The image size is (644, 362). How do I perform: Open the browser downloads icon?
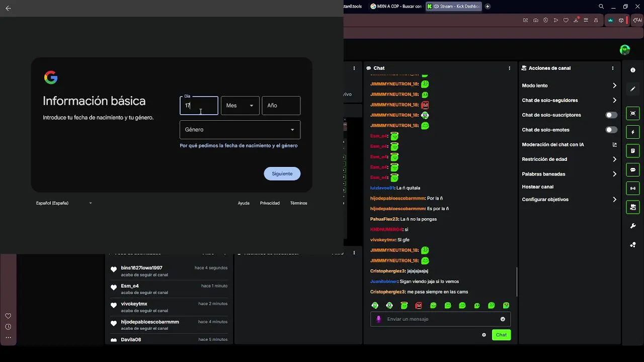(x=577, y=20)
